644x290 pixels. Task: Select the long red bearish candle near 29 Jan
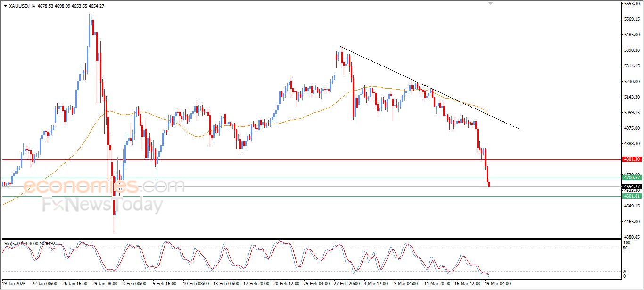click(114, 203)
